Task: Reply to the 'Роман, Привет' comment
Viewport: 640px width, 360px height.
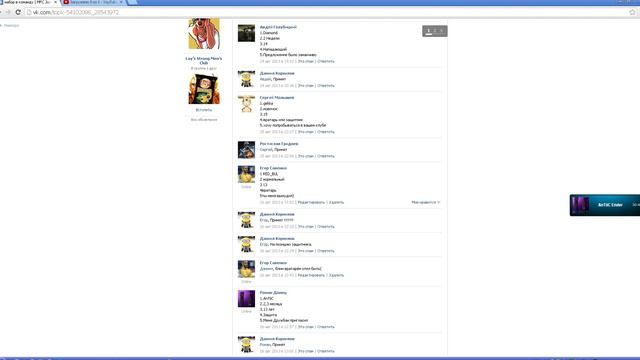Action: click(326, 351)
